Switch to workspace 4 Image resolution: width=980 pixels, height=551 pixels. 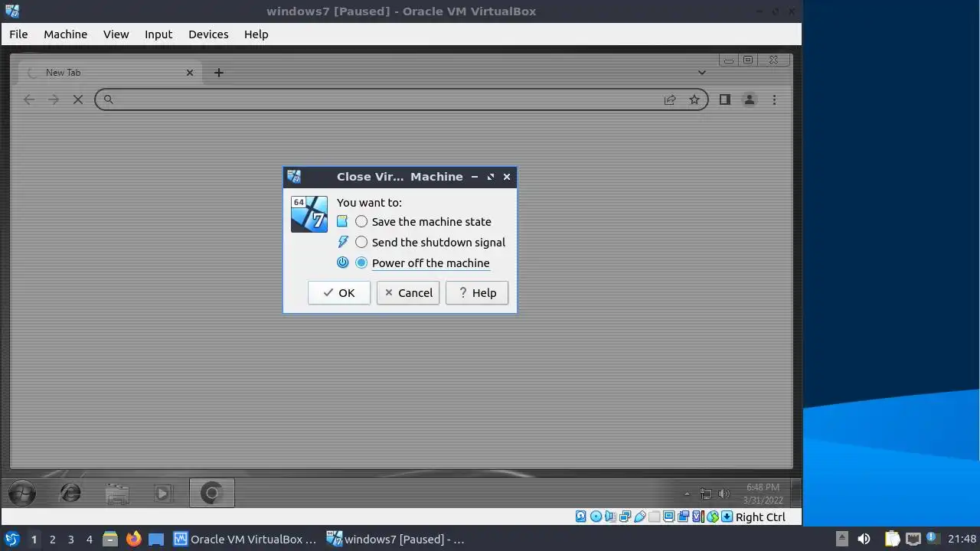point(89,540)
